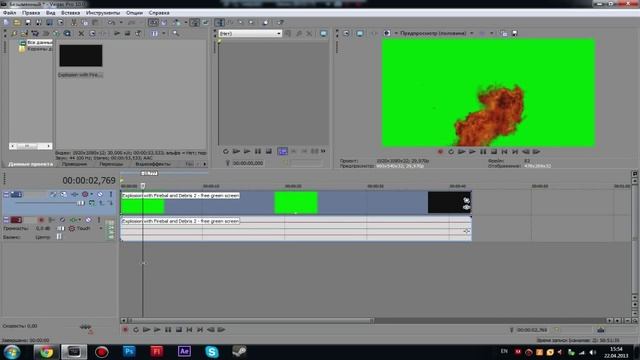Create a new project from the toolbar

click(x=6, y=22)
